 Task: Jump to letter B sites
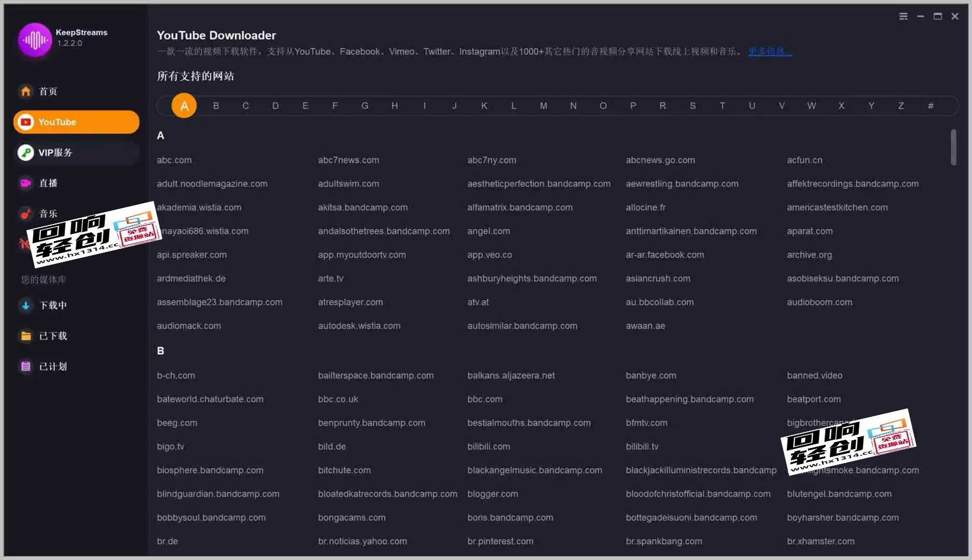coord(216,106)
